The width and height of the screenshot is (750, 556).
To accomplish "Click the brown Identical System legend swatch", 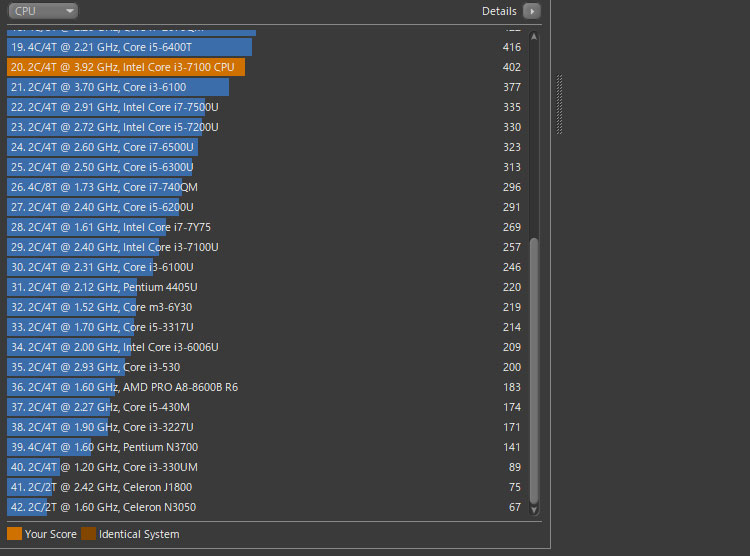I will coord(89,534).
